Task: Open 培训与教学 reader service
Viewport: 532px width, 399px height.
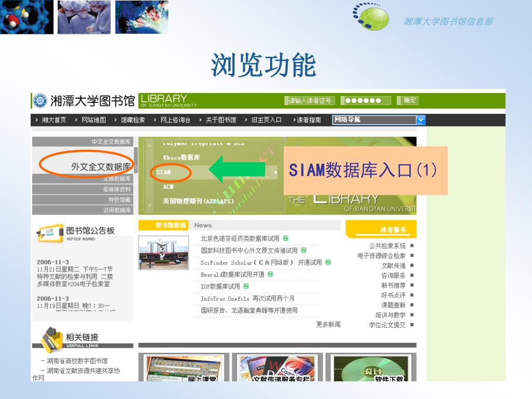Action: click(391, 315)
